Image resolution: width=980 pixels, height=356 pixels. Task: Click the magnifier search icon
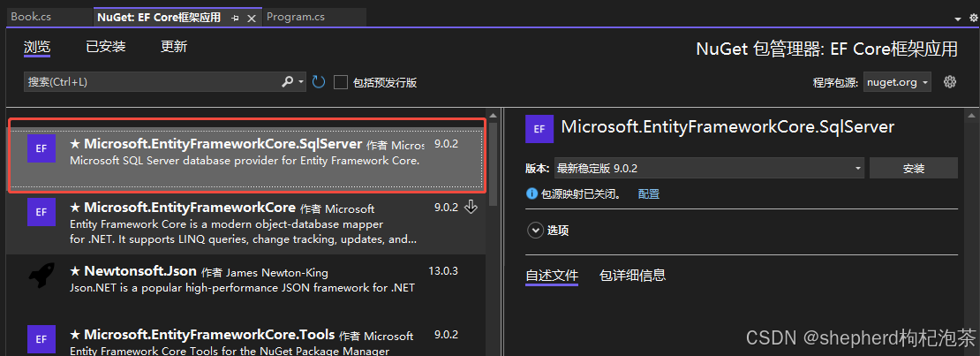[x=288, y=81]
